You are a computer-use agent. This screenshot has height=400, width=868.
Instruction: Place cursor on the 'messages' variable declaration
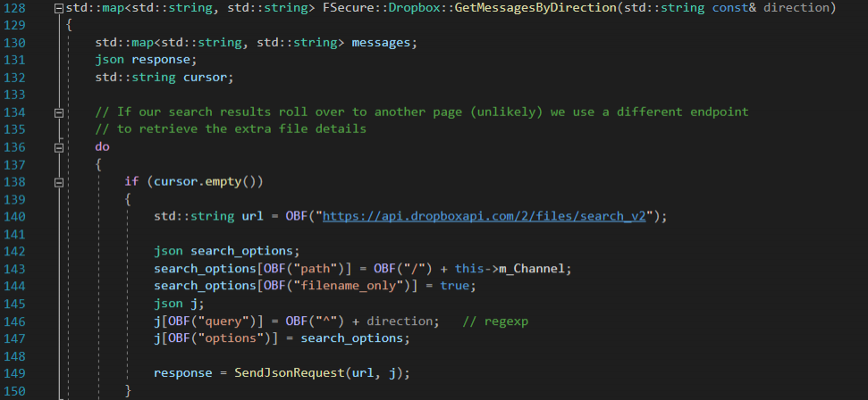[x=381, y=43]
